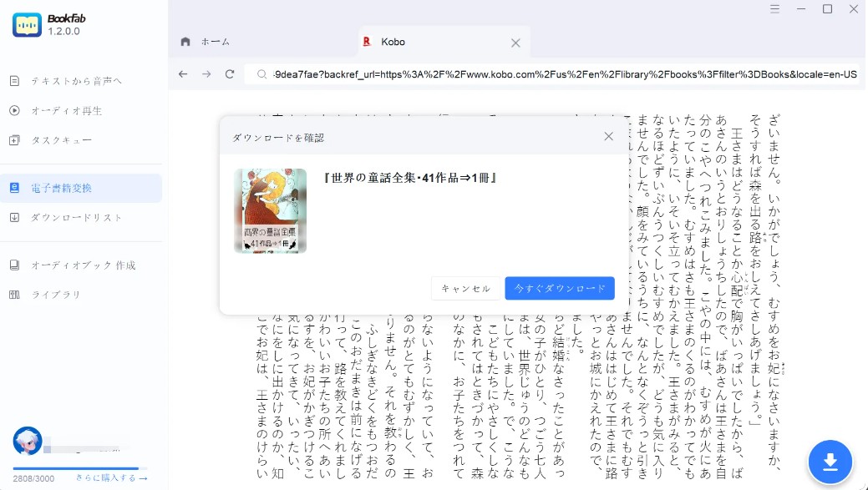Click the キャンセル button
Viewport: 868px width, 490px height.
coord(465,289)
